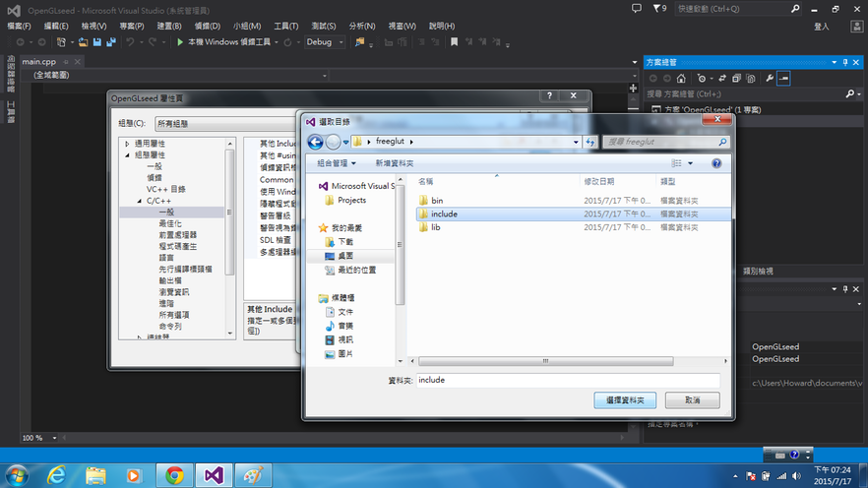The image size is (868, 488).
Task: Click the 資料夾 name input field
Action: coord(568,380)
